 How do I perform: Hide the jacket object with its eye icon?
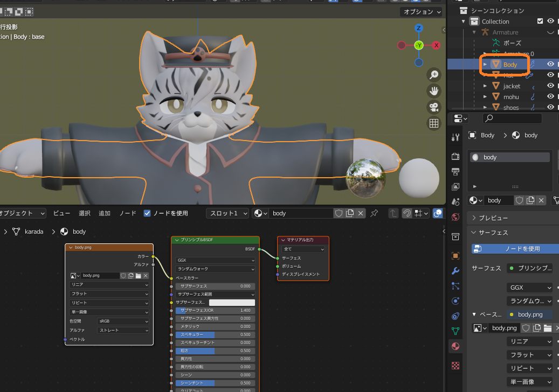(550, 86)
